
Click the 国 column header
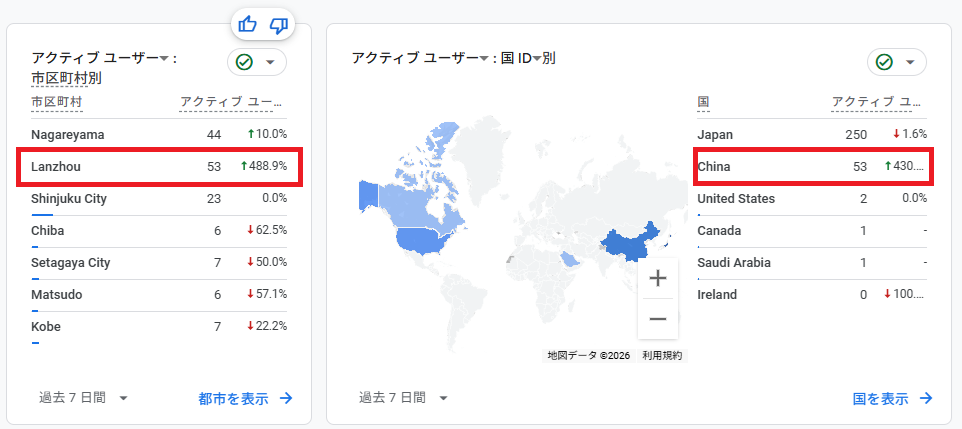click(x=703, y=102)
